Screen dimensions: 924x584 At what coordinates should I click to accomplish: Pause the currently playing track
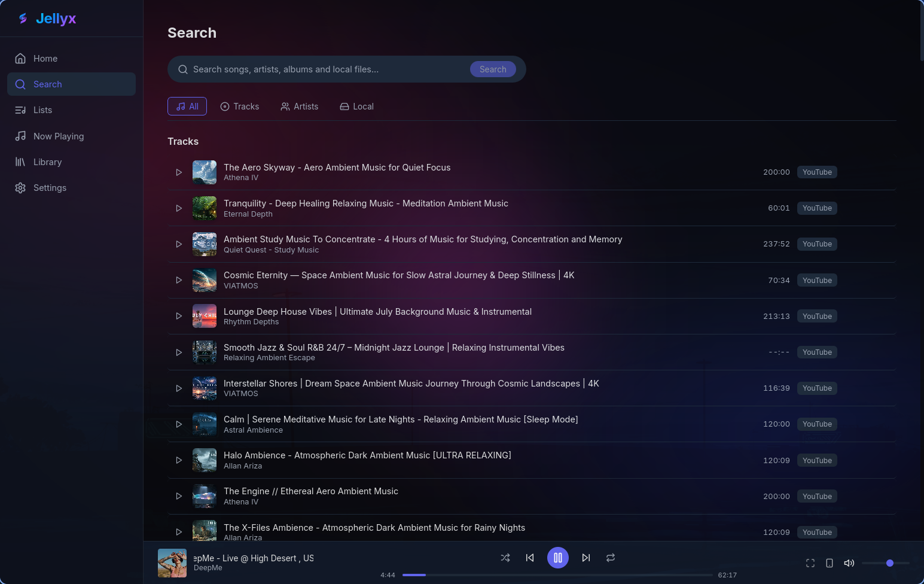(x=558, y=558)
